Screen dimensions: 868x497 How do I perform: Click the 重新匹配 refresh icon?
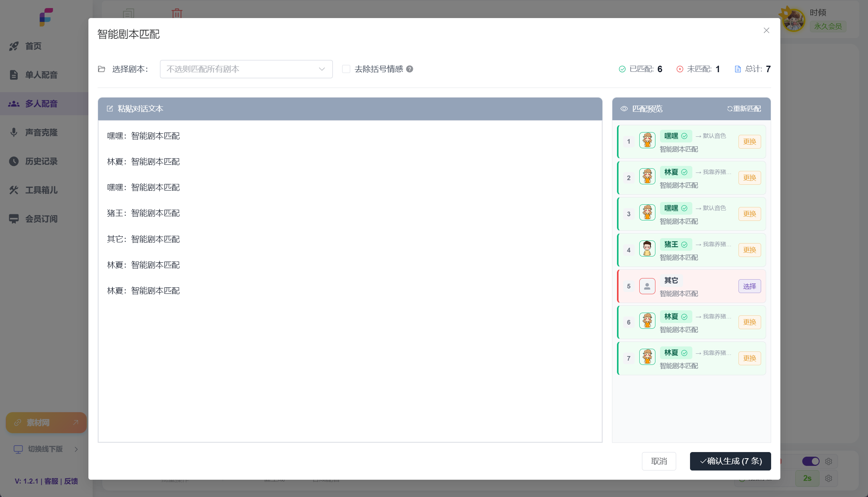coord(730,109)
